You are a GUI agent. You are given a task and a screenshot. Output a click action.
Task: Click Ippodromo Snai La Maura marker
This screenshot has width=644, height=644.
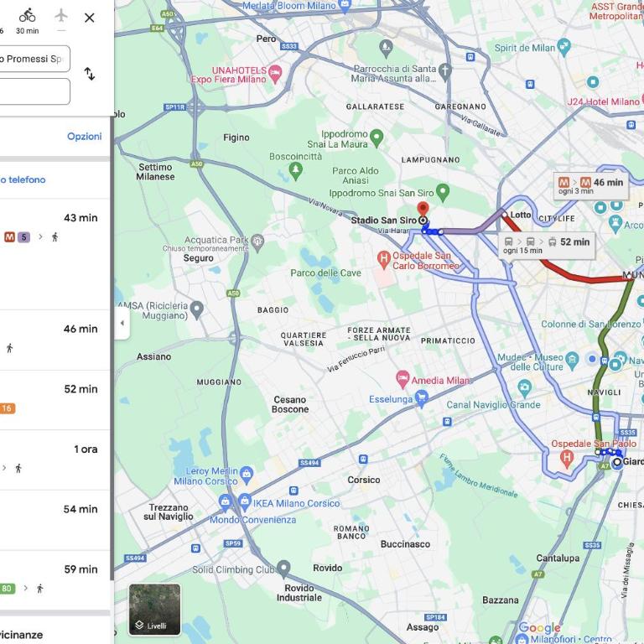pos(377,138)
